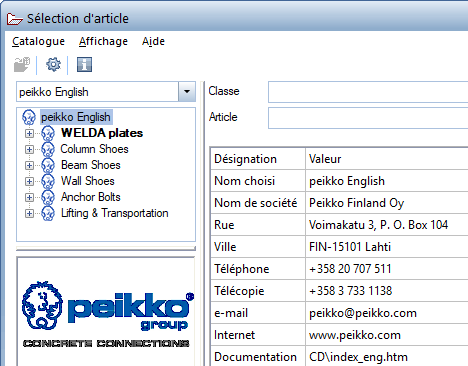Screen dimensions: 468x366
Task: Click the www.peikko.com Internet value
Action: click(355, 335)
